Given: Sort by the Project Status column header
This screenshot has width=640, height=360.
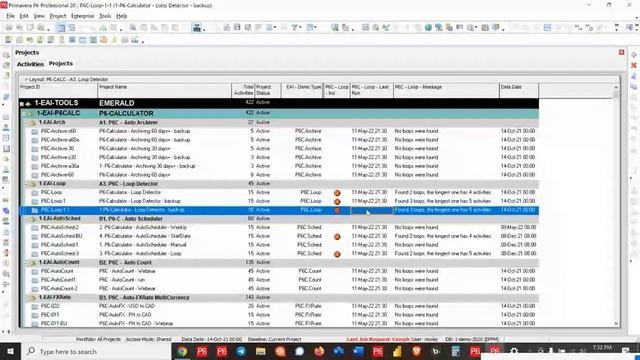Looking at the screenshot, I should (268, 90).
